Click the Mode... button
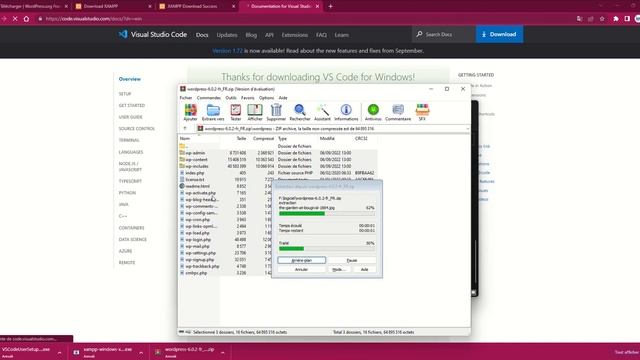This screenshot has height=360, width=640. (339, 269)
